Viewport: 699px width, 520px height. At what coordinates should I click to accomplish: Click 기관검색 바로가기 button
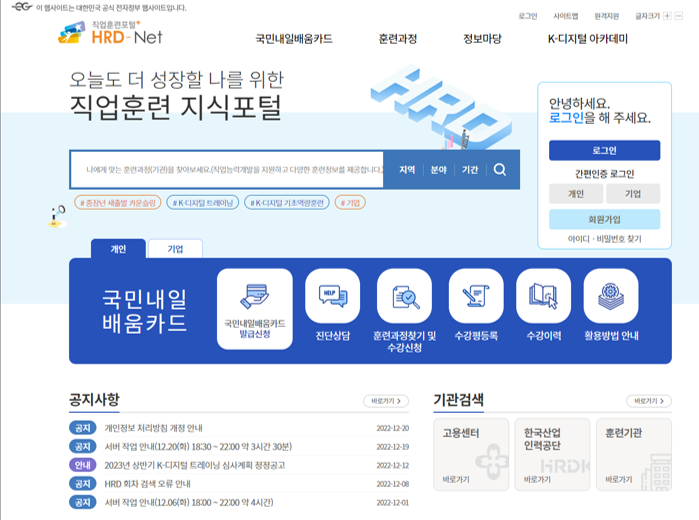pos(649,401)
